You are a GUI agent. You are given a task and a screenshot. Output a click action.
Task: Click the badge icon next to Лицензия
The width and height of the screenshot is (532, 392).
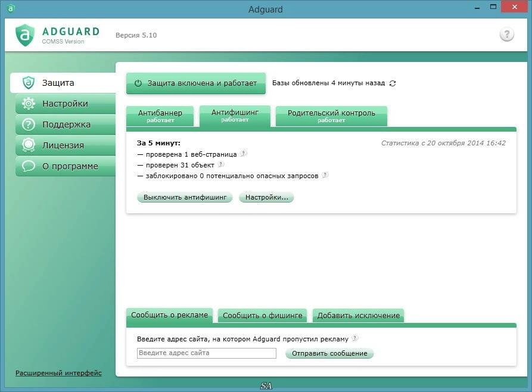[x=29, y=145]
